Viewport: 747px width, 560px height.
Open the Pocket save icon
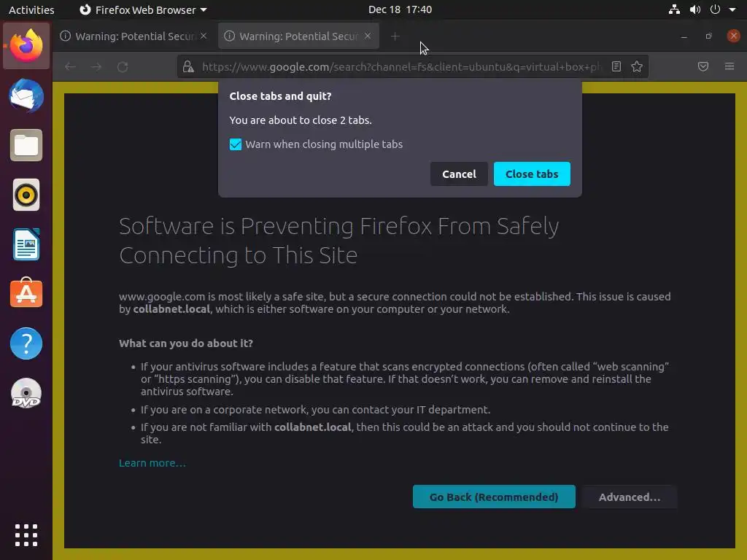tap(703, 66)
